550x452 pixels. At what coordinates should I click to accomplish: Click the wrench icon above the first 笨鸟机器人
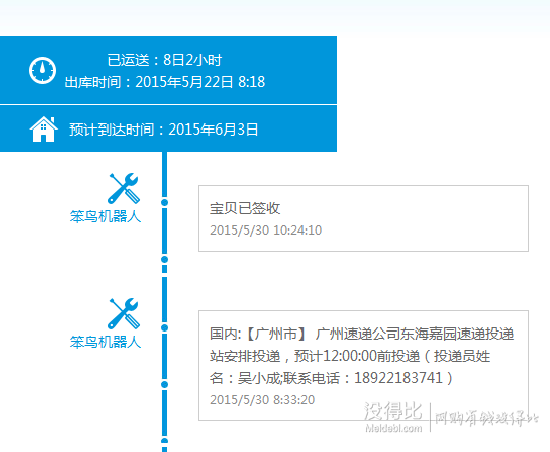click(123, 188)
